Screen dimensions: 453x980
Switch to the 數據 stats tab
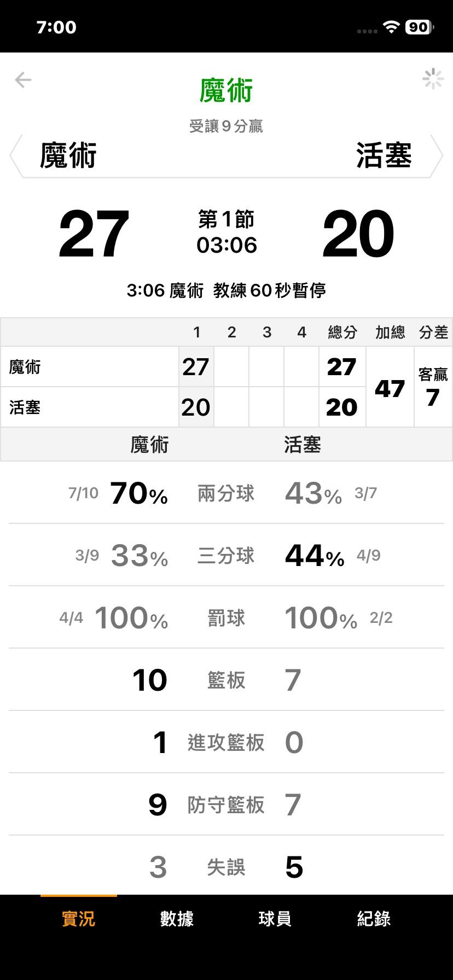(x=177, y=918)
